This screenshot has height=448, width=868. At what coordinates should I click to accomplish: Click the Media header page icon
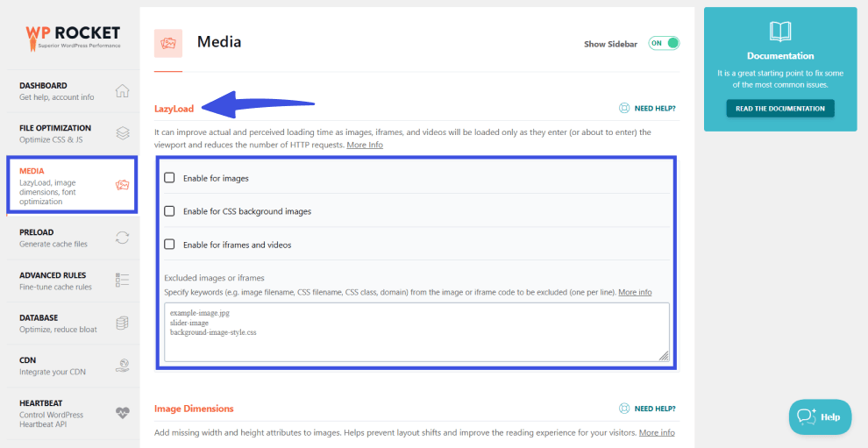168,44
